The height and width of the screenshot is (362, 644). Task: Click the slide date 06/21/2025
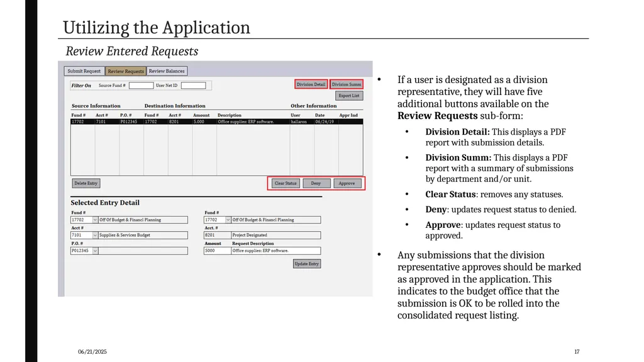tap(92, 352)
